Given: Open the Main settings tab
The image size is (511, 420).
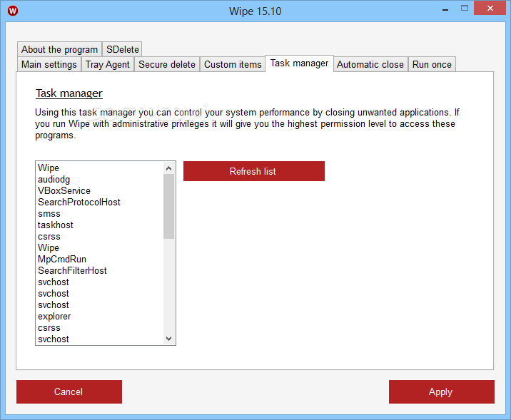Looking at the screenshot, I should 49,64.
